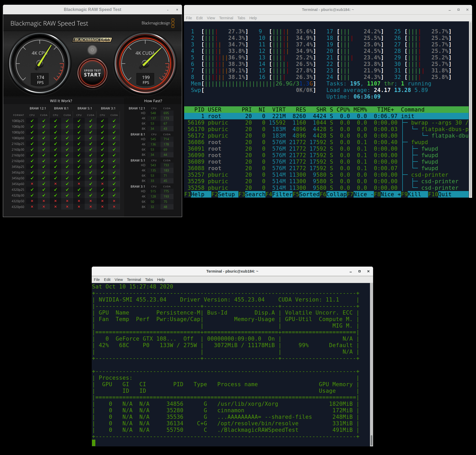The image size is (476, 455).
Task: Open View menu in nvidia-smi terminal window
Action: (119, 280)
